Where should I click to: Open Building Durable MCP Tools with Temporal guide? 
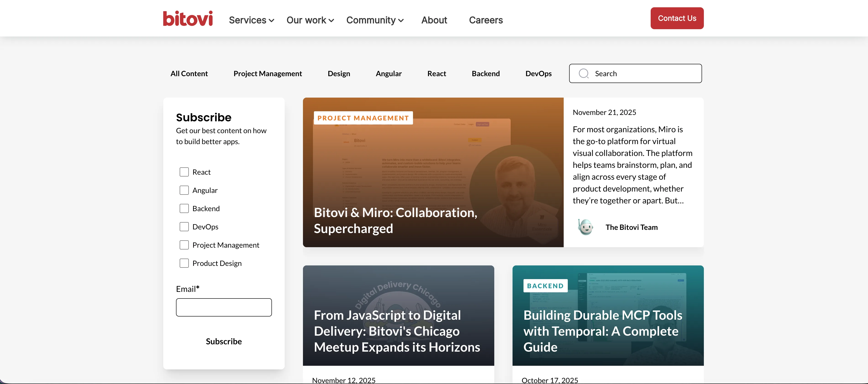click(x=603, y=331)
